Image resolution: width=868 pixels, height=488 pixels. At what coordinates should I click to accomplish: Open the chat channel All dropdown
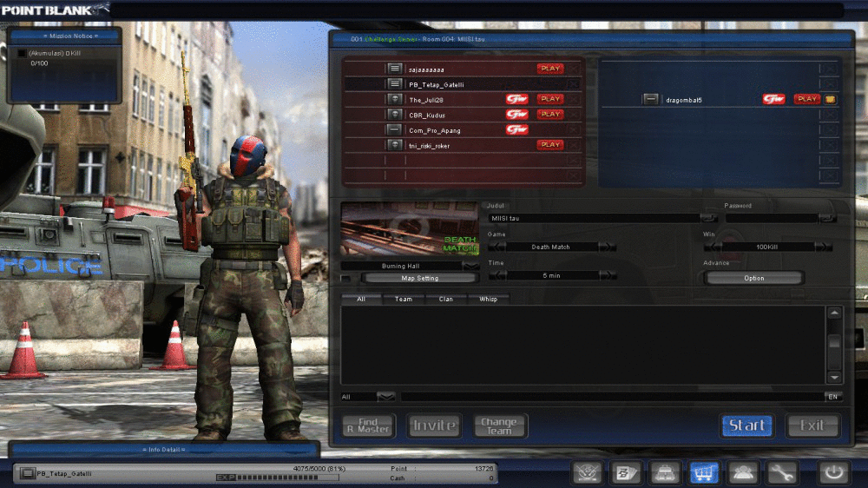click(386, 397)
